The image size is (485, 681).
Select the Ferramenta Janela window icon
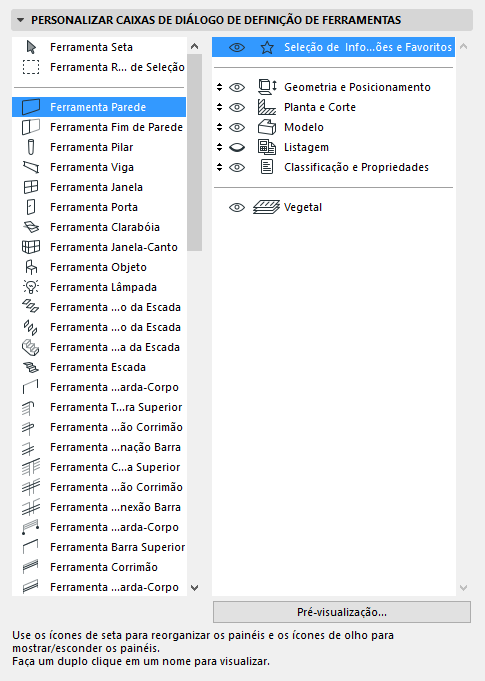coord(31,187)
